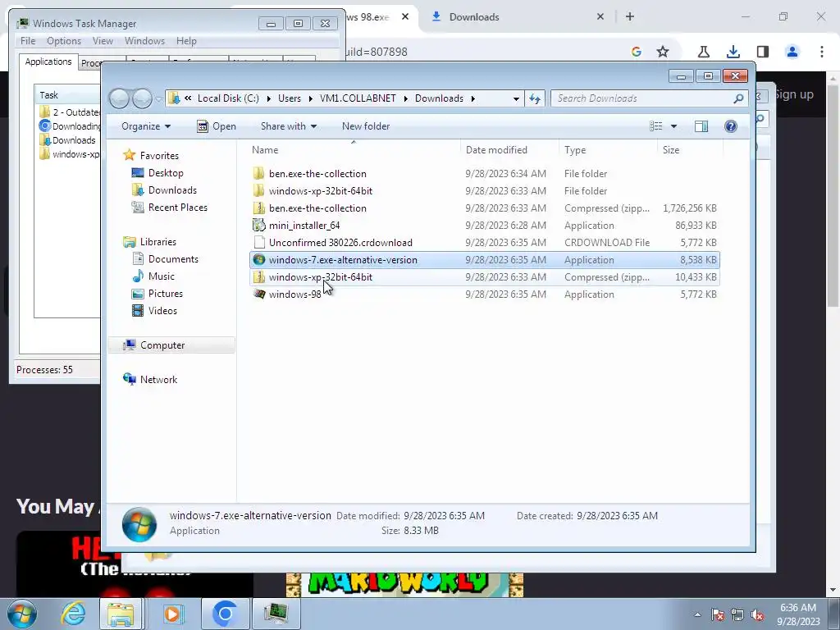Click the Task Manager taskbar icon

click(x=276, y=614)
